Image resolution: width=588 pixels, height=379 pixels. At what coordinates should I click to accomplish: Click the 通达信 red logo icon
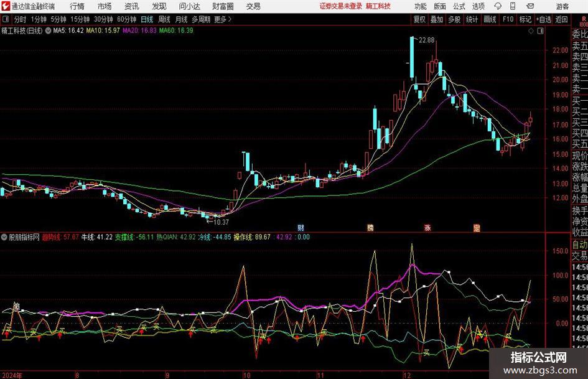[x=6, y=6]
